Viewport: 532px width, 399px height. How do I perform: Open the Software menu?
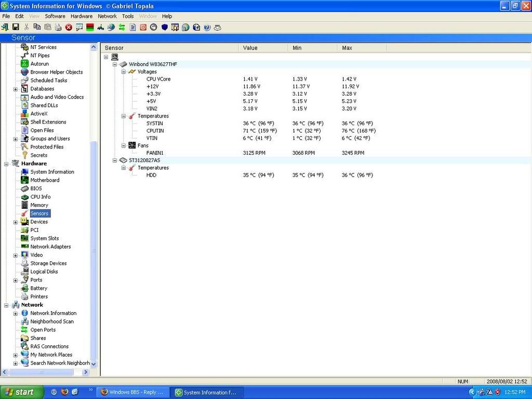pos(55,16)
